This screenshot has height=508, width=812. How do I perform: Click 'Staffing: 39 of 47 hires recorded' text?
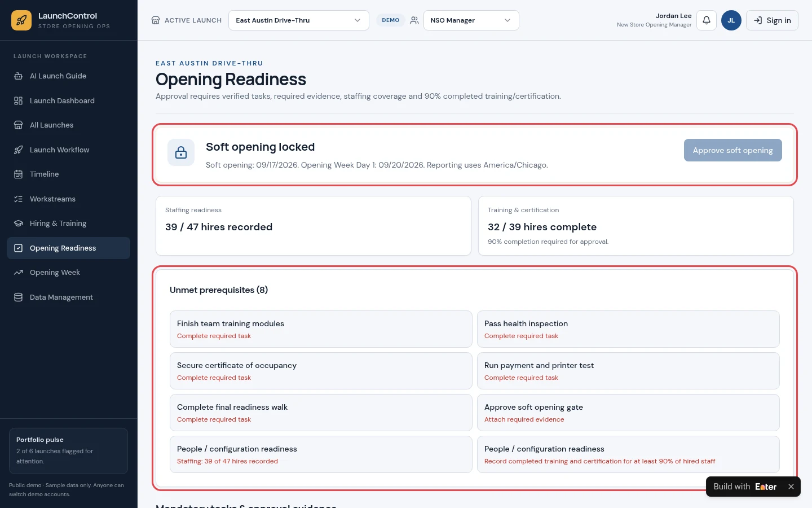click(x=227, y=461)
